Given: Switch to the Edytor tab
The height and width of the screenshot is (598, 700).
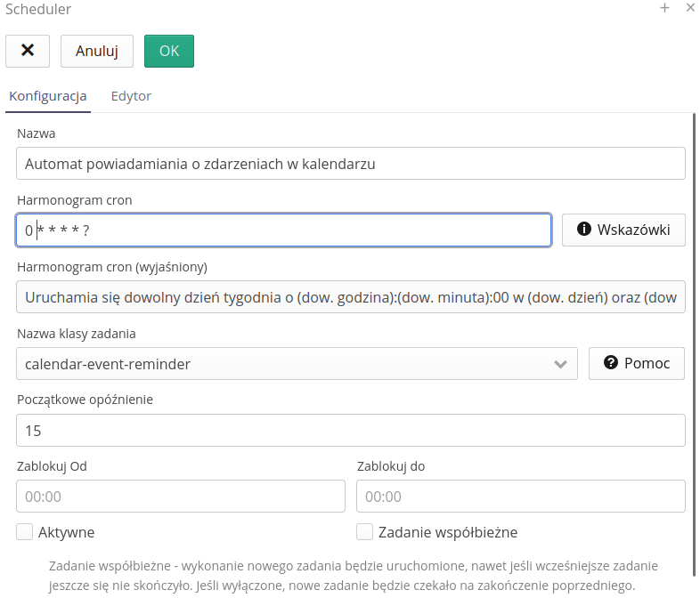Looking at the screenshot, I should (131, 96).
